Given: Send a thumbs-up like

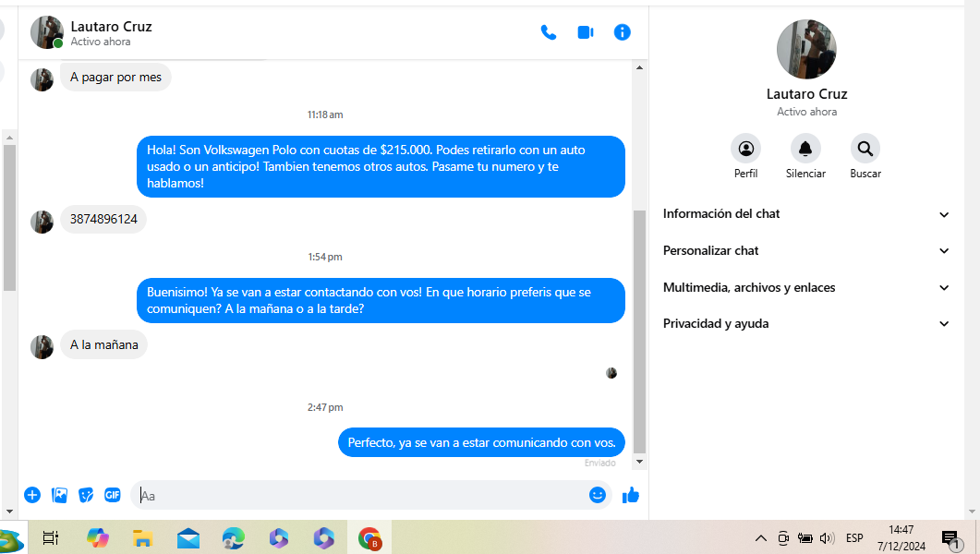Looking at the screenshot, I should coord(631,495).
